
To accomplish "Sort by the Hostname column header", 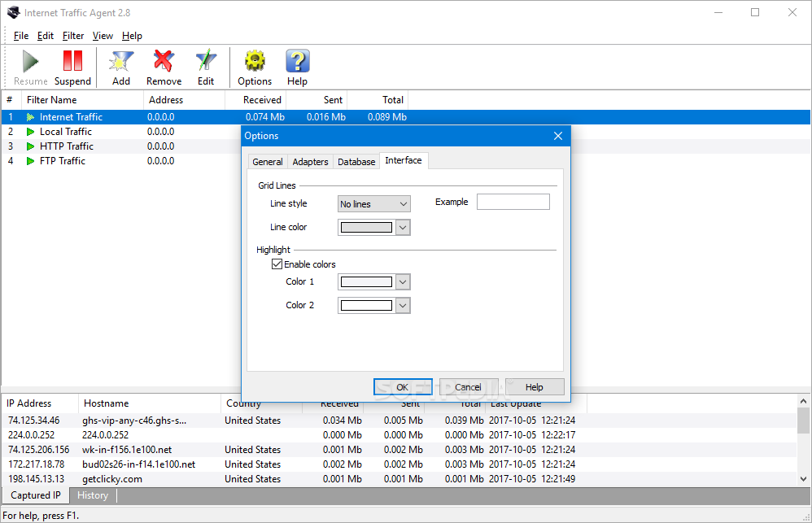I will click(x=150, y=403).
